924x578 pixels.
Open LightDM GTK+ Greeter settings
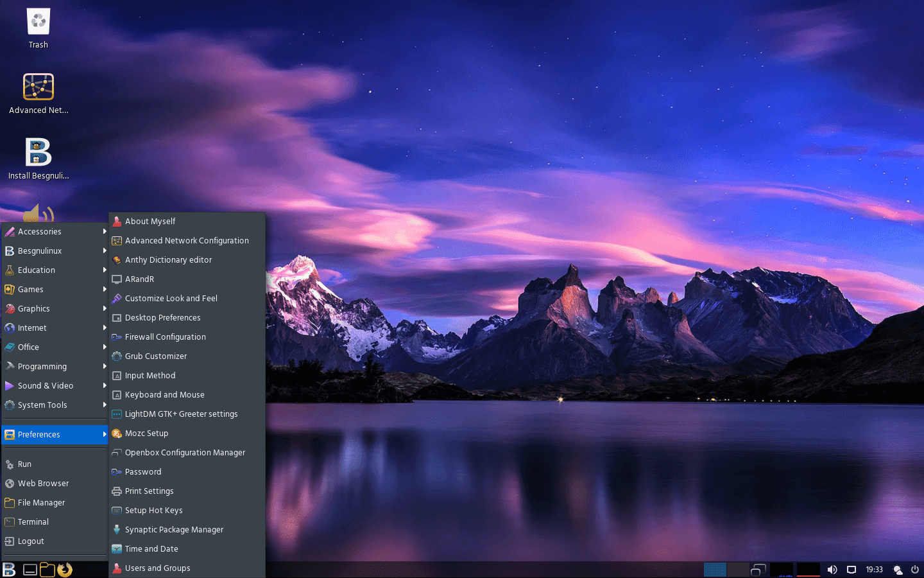[187, 414]
